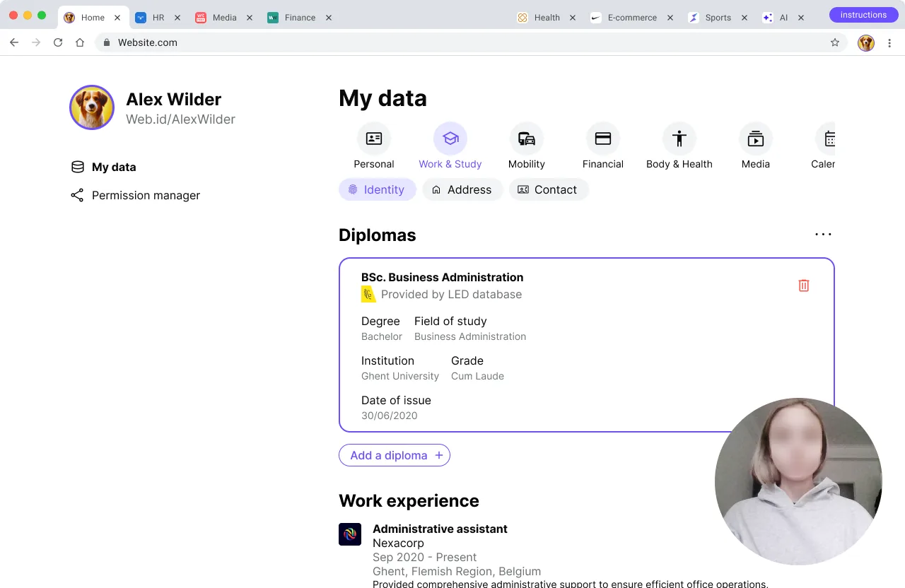
Task: Switch to the Media browser tab
Action: 224,18
